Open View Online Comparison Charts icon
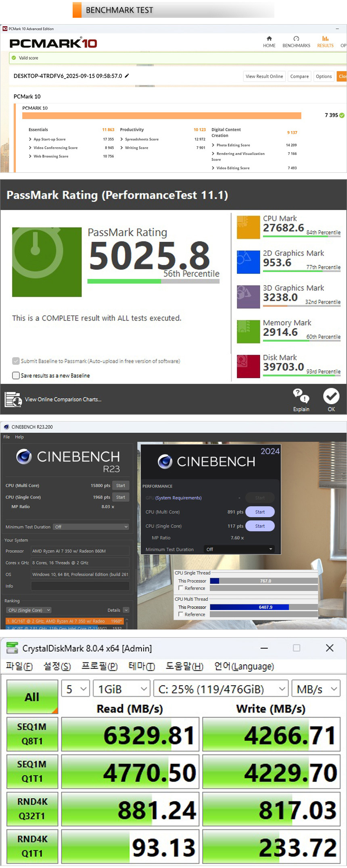 click(13, 399)
